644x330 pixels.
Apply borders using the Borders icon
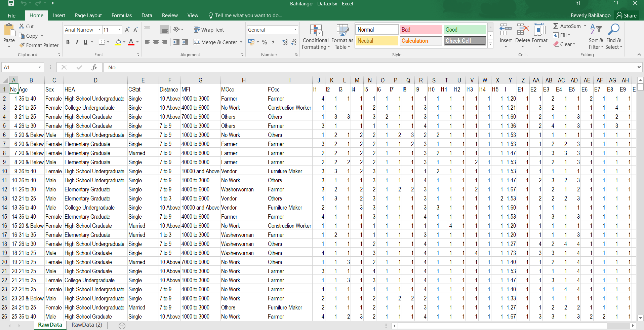[102, 42]
